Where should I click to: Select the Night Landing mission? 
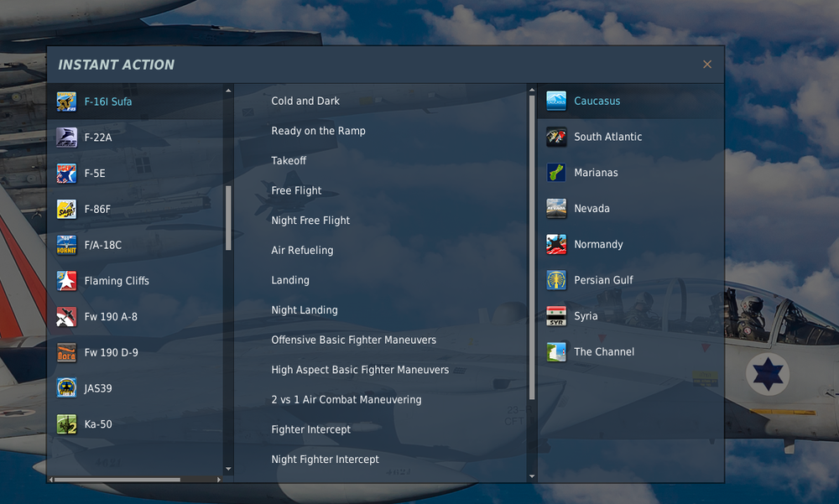304,310
